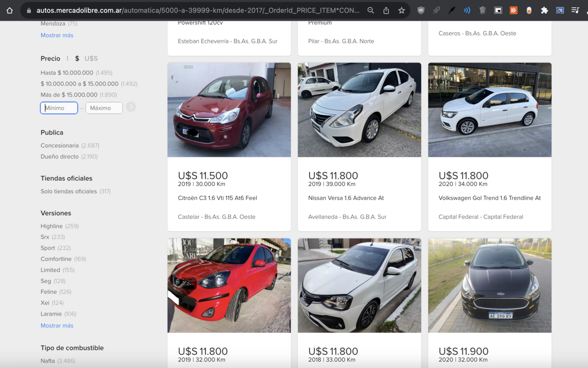The image size is (588, 368).
Task: Open the red Citroën C3 photo
Action: pos(229,110)
